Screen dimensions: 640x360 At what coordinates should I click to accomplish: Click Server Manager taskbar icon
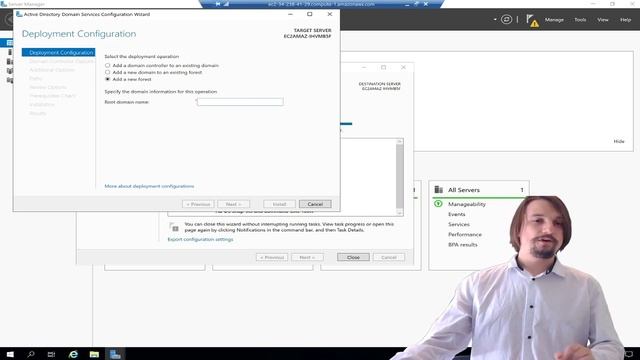[115, 354]
